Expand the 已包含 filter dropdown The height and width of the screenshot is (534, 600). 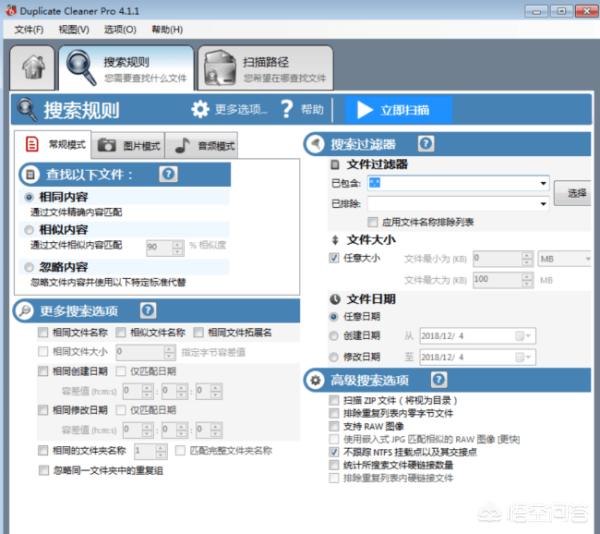pyautogui.click(x=543, y=183)
